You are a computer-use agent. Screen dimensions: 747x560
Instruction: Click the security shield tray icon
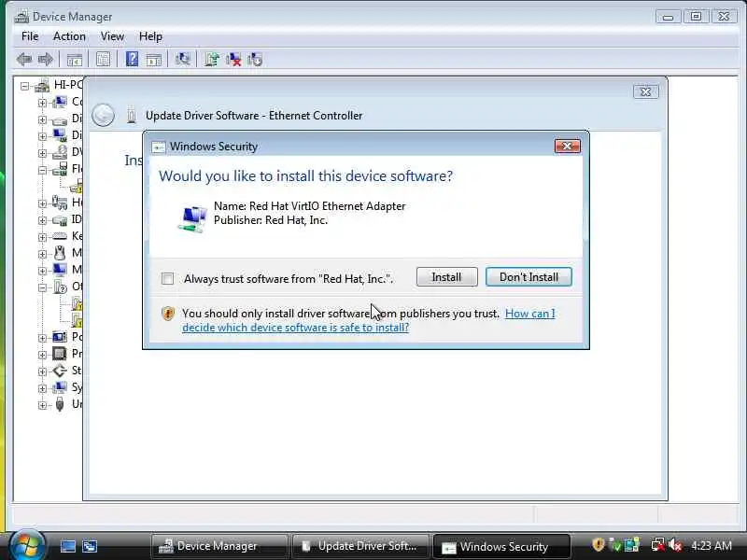[x=598, y=545]
